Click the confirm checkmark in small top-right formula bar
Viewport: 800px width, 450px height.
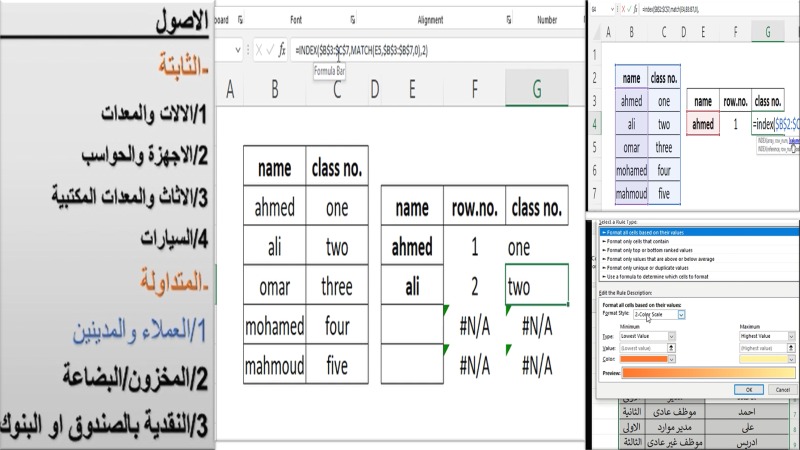(x=629, y=9)
